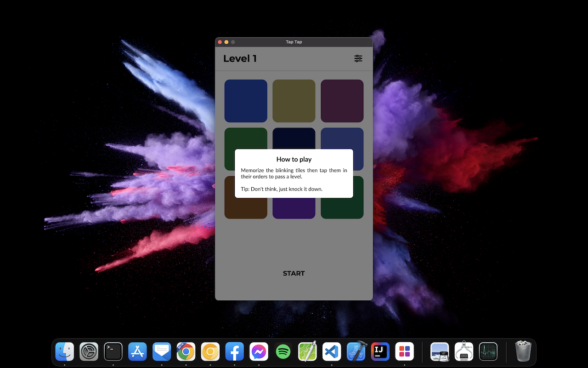Open Messenger from the dock

coord(259,352)
